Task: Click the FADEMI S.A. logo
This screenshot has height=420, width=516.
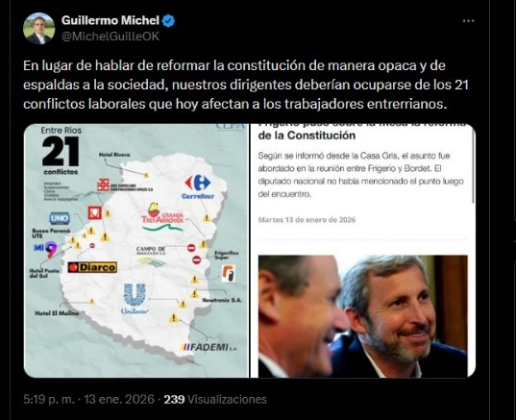Action: pos(209,347)
